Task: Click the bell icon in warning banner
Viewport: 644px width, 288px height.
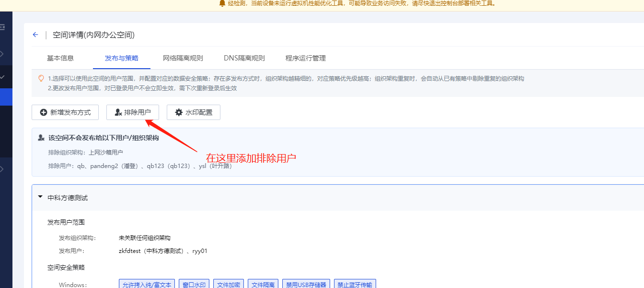Action: [x=222, y=3]
